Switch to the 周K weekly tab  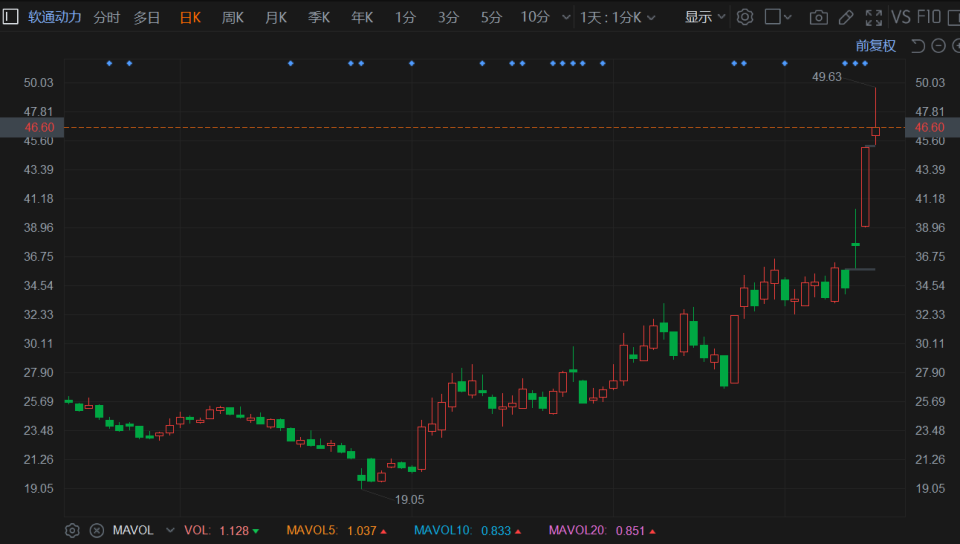[x=233, y=17]
